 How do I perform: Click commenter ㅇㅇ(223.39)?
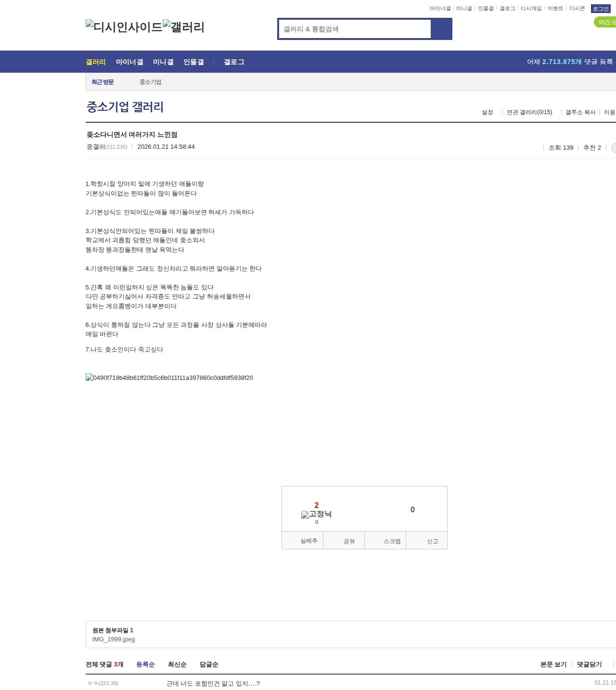pos(103,683)
